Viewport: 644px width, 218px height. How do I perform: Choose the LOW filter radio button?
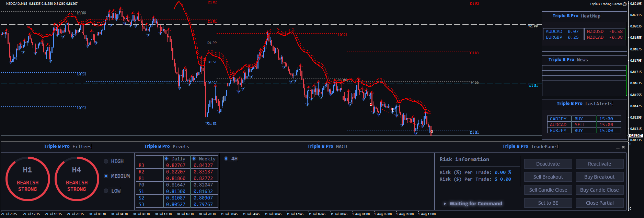point(106,191)
